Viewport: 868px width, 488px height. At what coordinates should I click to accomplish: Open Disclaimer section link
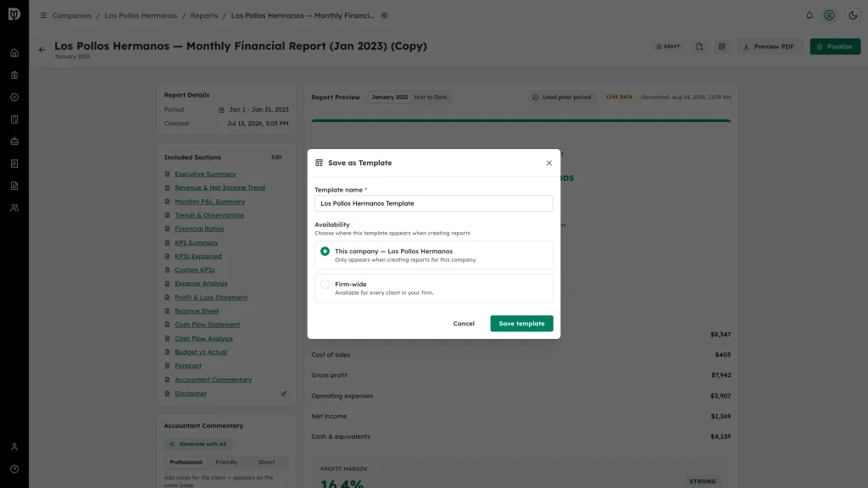[x=191, y=393]
